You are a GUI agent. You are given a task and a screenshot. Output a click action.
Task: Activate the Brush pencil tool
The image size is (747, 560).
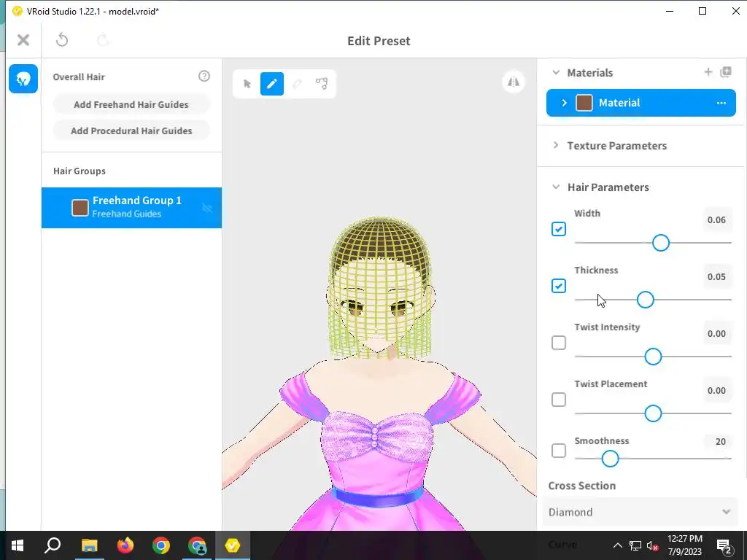click(x=271, y=84)
